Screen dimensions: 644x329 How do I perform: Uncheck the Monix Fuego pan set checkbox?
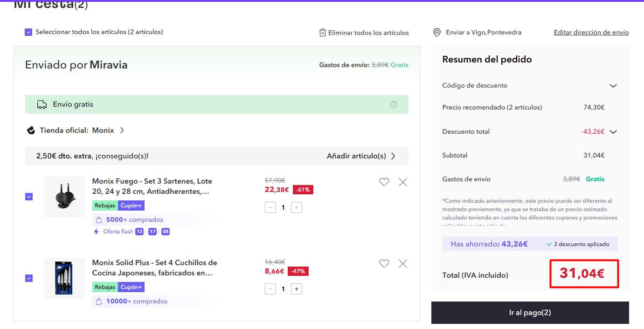pyautogui.click(x=29, y=197)
